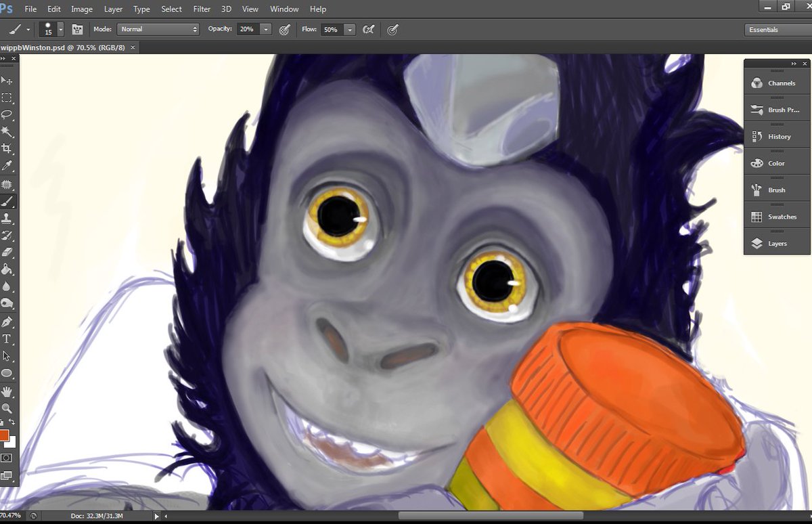This screenshot has width=812, height=524.
Task: Open the 3D menu
Action: pos(227,9)
